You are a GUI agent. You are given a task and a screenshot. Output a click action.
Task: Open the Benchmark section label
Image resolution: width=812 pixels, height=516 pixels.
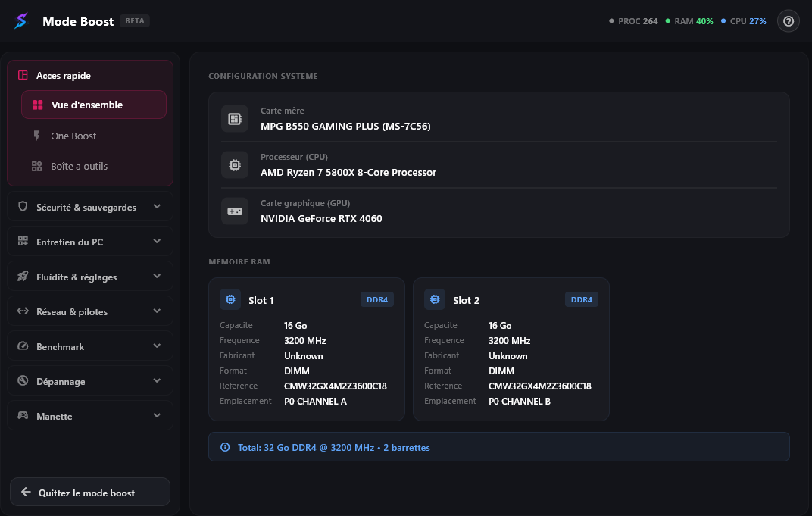[x=60, y=346]
